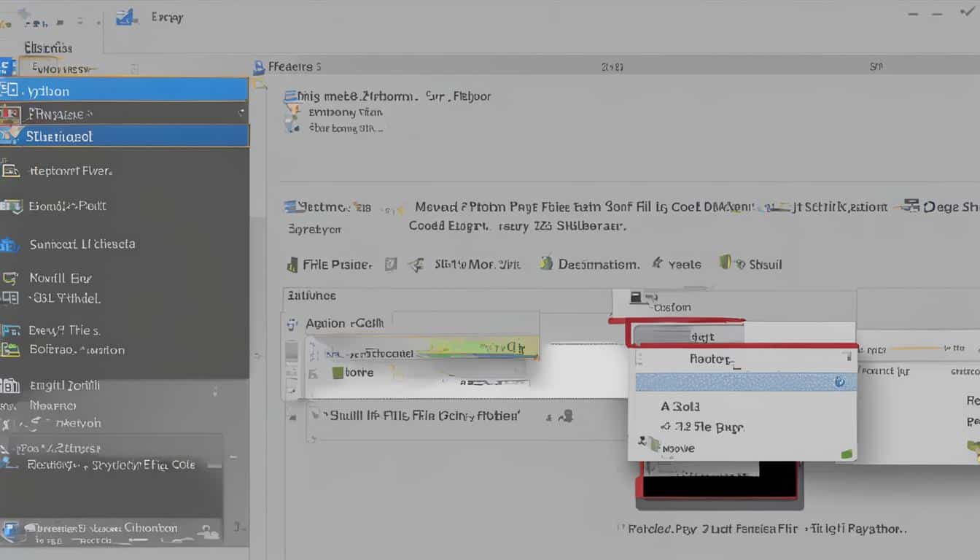Click the icon beside "Emgitl Ionfil" entry
This screenshot has width=980, height=560.
point(9,386)
